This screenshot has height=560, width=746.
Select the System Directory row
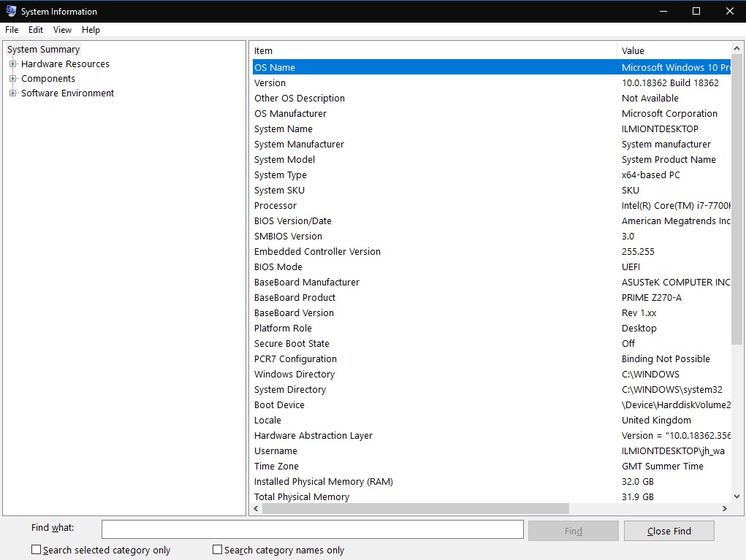point(492,389)
